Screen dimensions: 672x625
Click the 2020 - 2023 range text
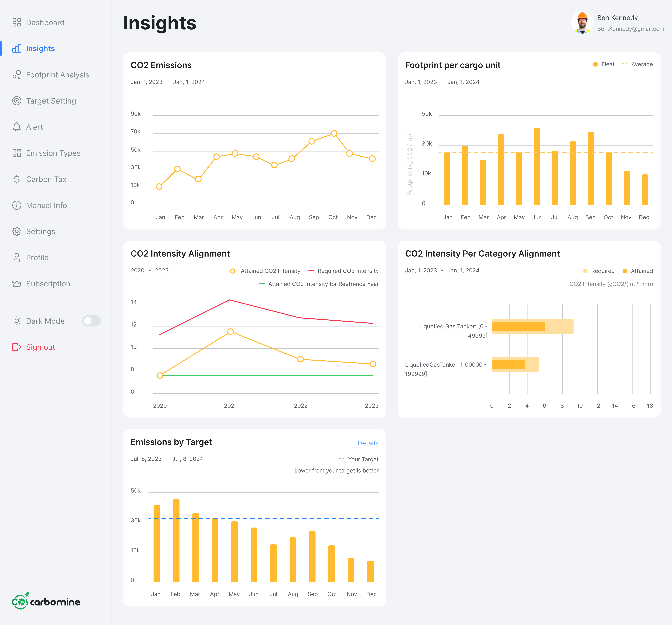(x=150, y=271)
